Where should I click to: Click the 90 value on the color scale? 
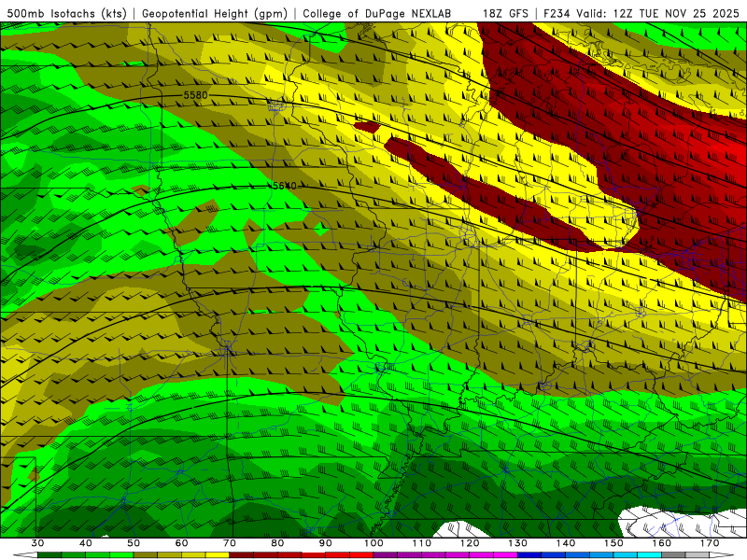click(x=325, y=543)
